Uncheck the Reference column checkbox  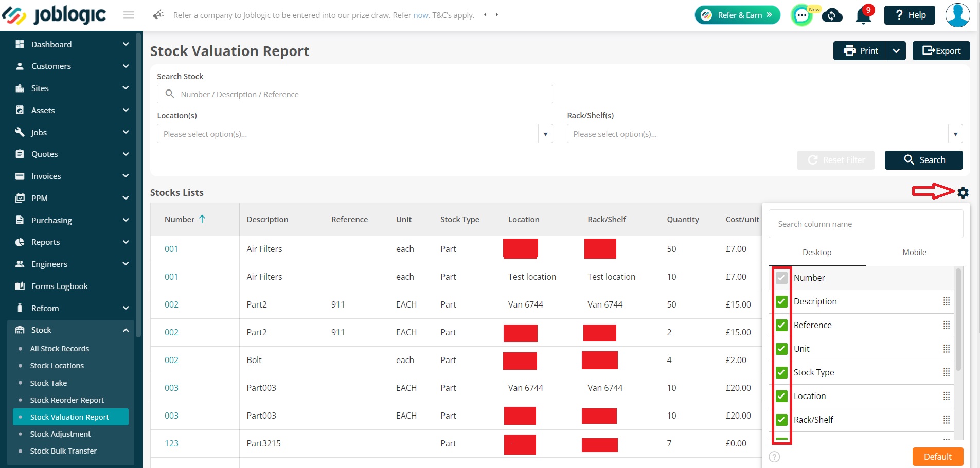click(x=781, y=325)
